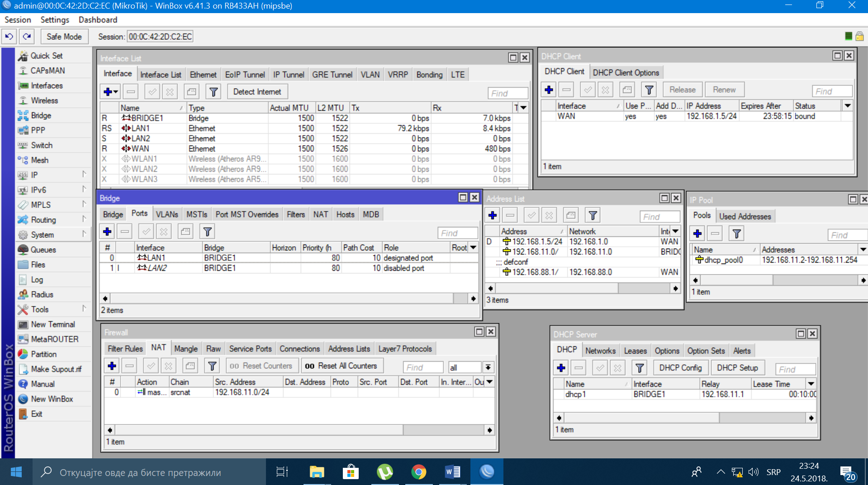Click horizontal scrollbar in Firewall NAT table
868x485 pixels.
pyautogui.click(x=300, y=430)
